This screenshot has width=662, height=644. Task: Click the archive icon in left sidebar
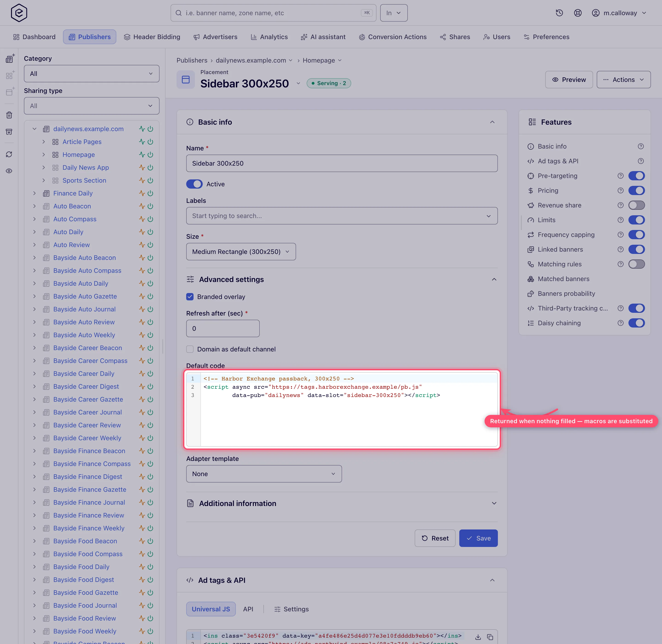click(9, 132)
